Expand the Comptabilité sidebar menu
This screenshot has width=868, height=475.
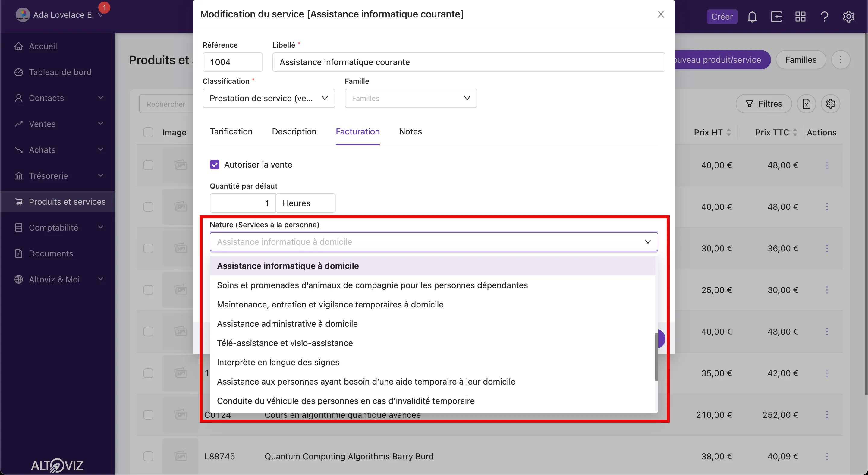(x=100, y=227)
